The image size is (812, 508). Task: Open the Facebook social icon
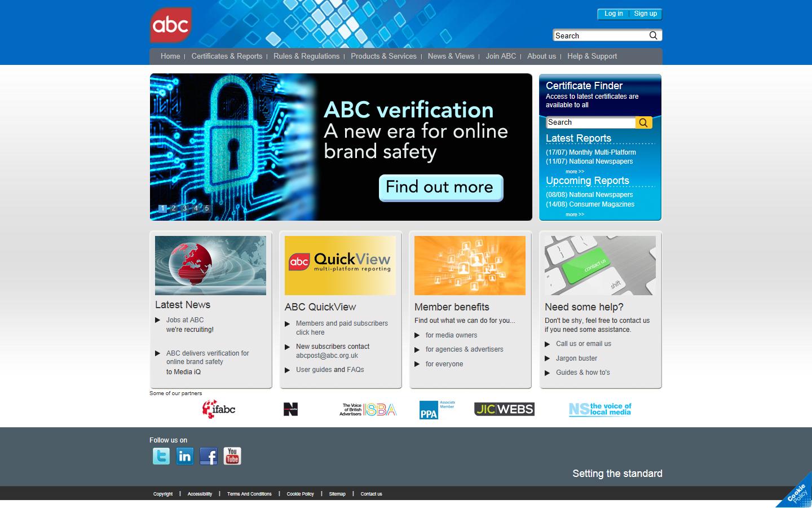(209, 456)
